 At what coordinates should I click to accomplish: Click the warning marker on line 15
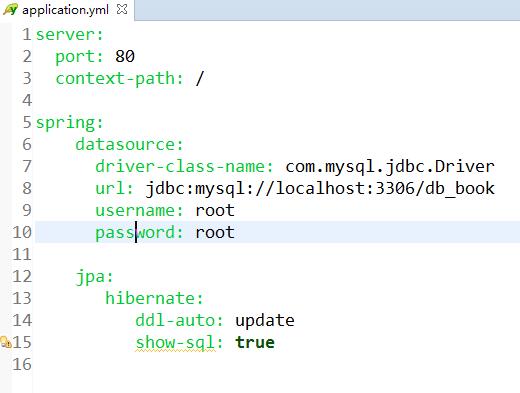coord(5,342)
